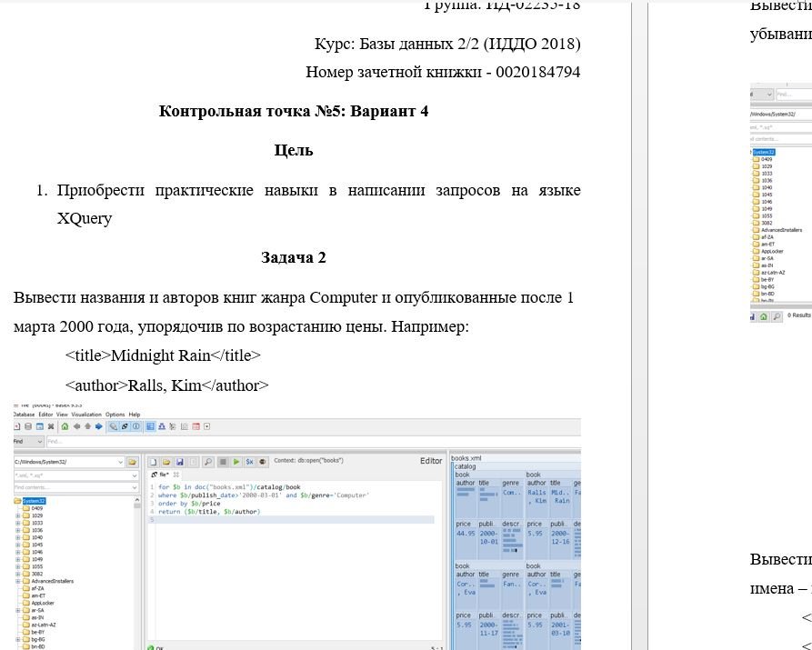The image size is (812, 650).
Task: Toggle the Map visualization toolbar button
Action: (x=151, y=426)
